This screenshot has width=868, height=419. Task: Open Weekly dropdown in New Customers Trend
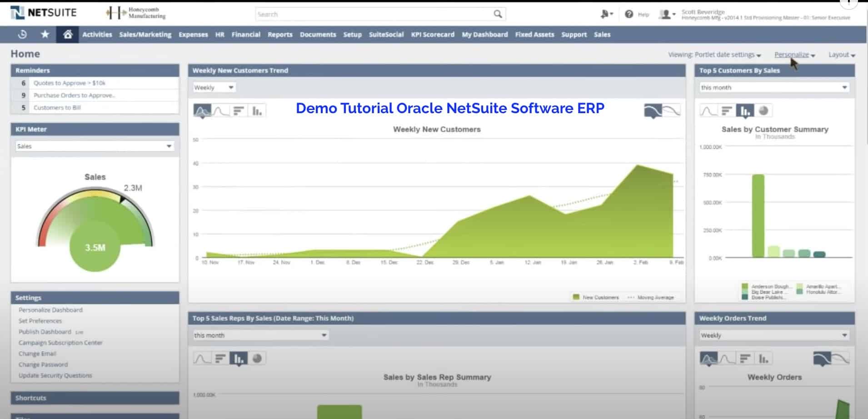(x=214, y=87)
